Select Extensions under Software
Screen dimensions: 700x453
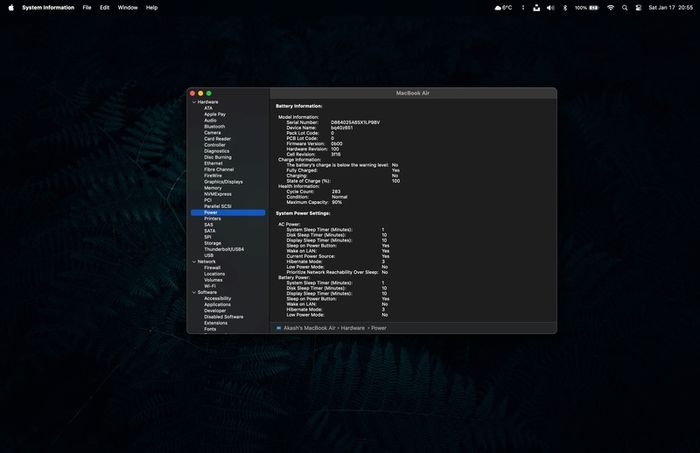(x=216, y=323)
